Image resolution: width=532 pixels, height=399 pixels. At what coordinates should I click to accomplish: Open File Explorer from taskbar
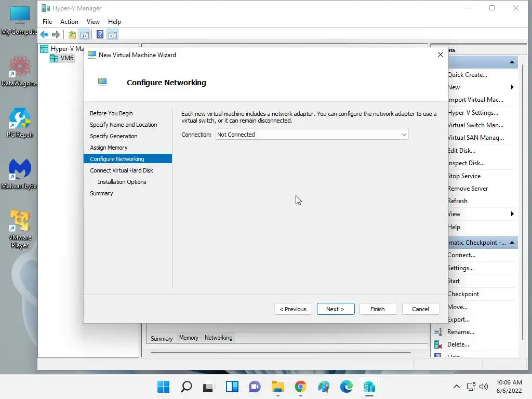pos(277,387)
